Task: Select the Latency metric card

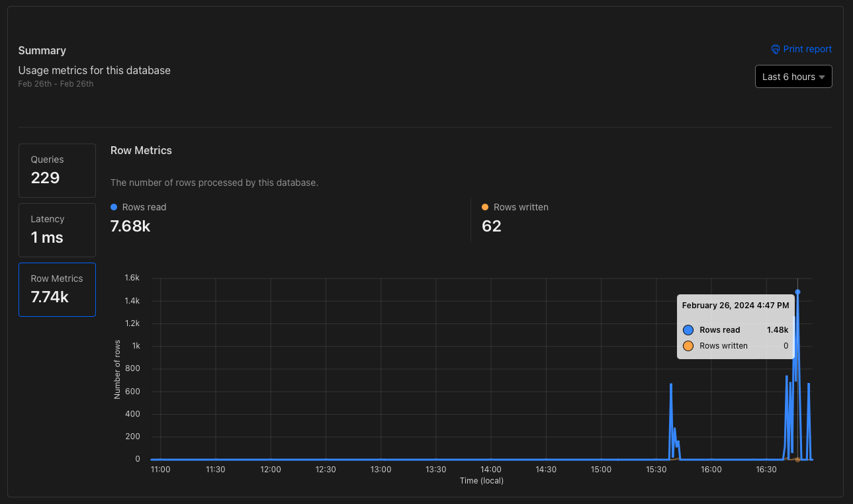Action: coord(57,230)
